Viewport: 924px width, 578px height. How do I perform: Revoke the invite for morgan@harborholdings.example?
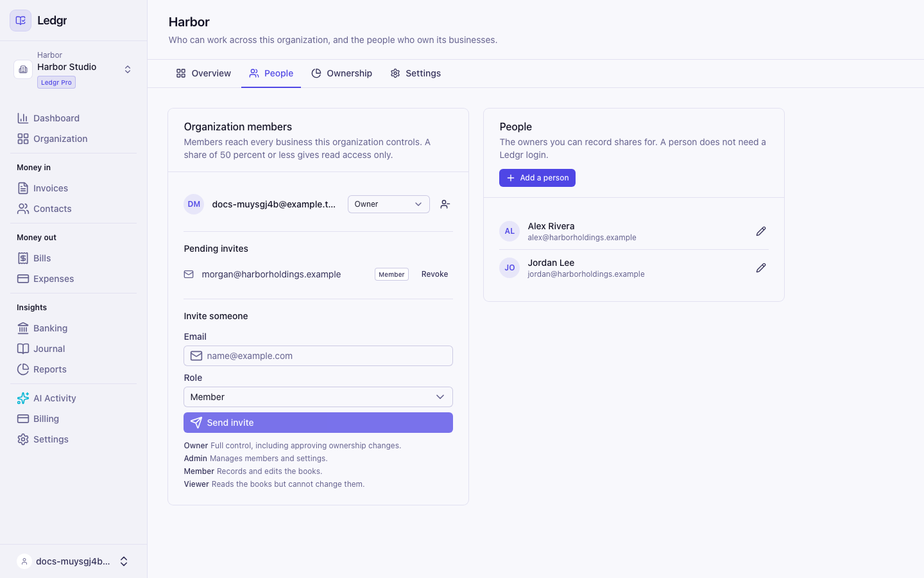pos(435,274)
